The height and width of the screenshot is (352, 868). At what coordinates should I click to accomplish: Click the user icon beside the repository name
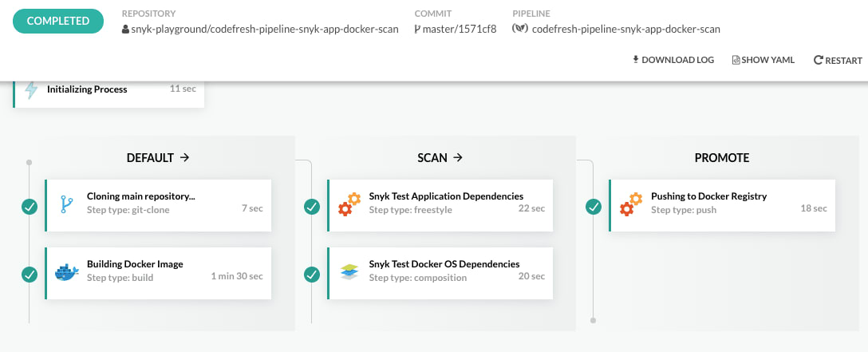coord(126,30)
